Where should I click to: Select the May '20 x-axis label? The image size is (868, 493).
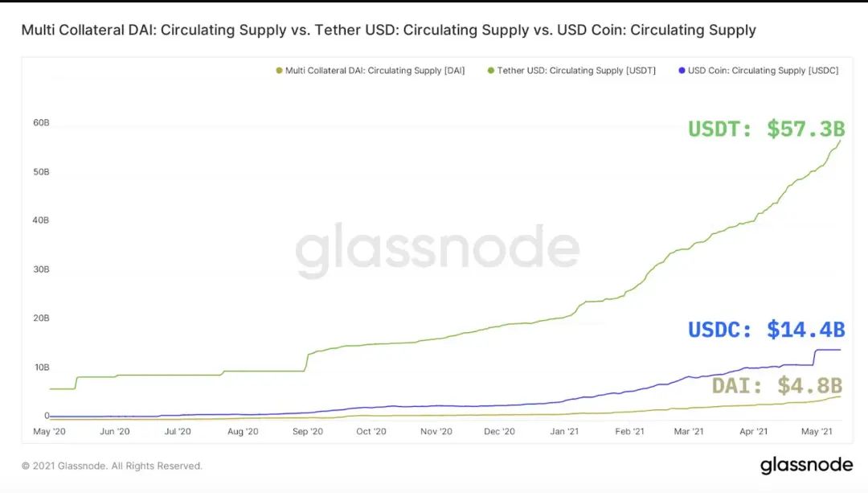49,431
